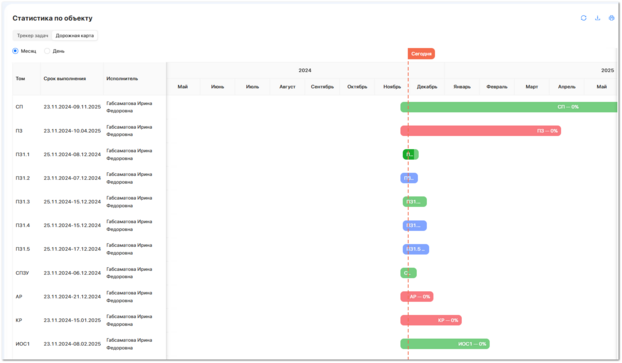
Task: Click the green СП — 0% bar
Action: pos(509,107)
